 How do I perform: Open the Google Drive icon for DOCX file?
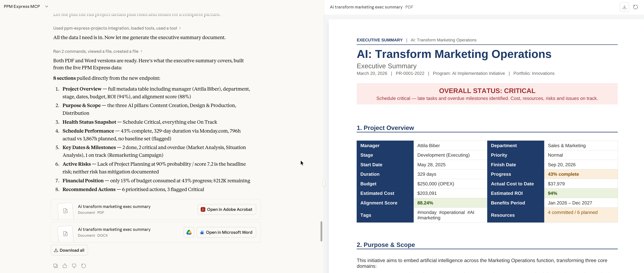coord(189,232)
